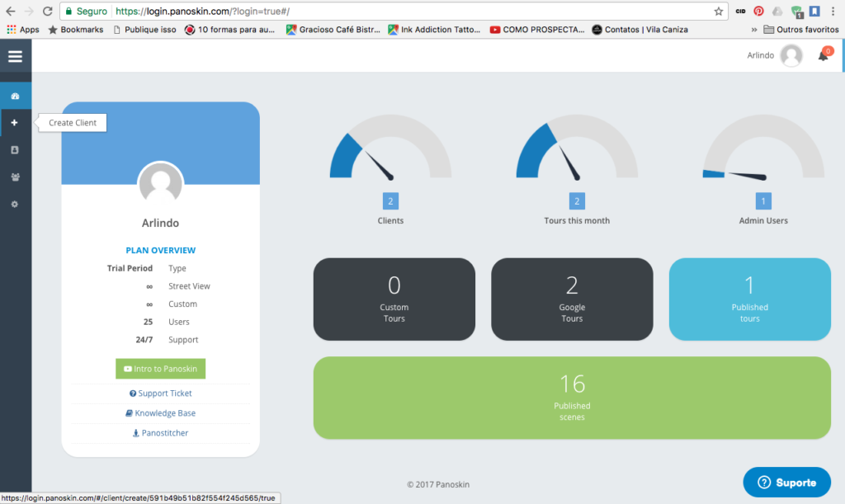
Task: Click the Arlindo user avatar in header
Action: point(791,55)
